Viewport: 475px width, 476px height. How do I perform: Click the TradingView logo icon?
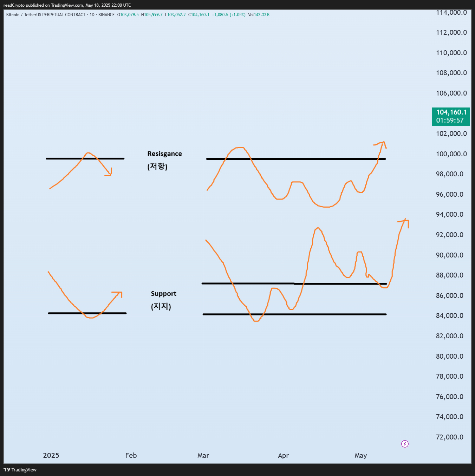coord(7,470)
